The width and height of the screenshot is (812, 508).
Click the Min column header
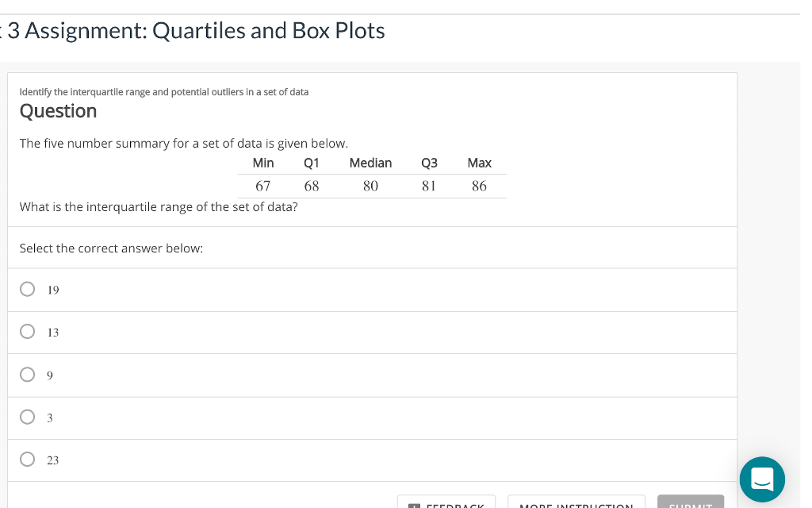click(x=262, y=163)
